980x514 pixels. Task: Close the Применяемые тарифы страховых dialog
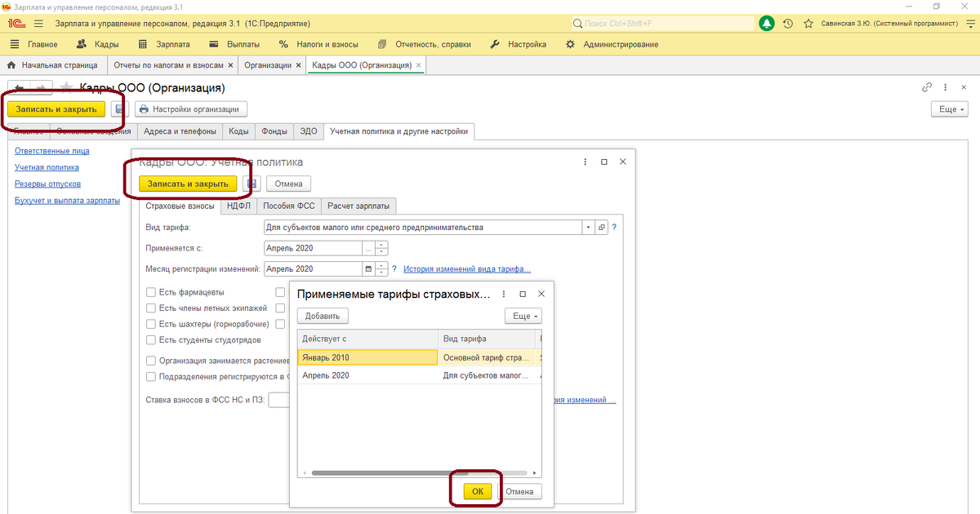(541, 294)
